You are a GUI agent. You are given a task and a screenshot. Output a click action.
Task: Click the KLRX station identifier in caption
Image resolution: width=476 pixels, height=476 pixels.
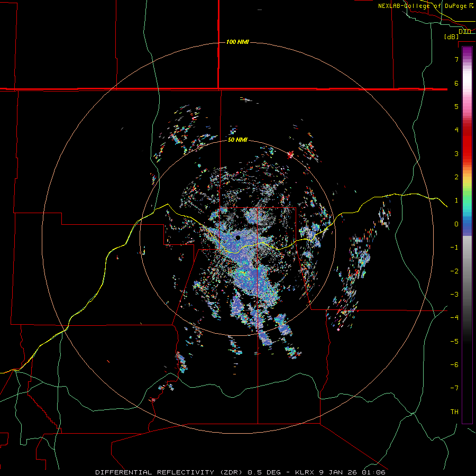point(304,472)
